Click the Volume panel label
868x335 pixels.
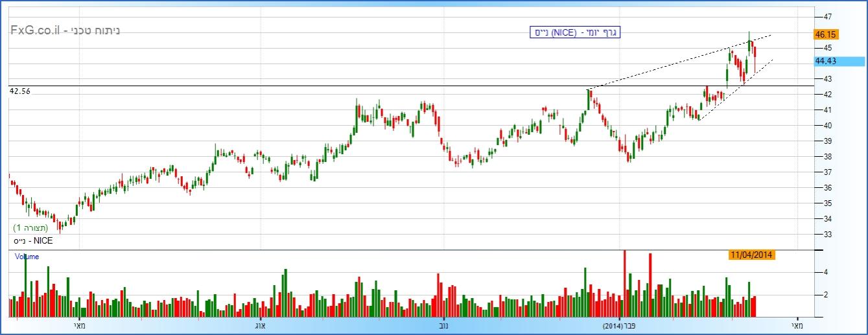[27, 257]
